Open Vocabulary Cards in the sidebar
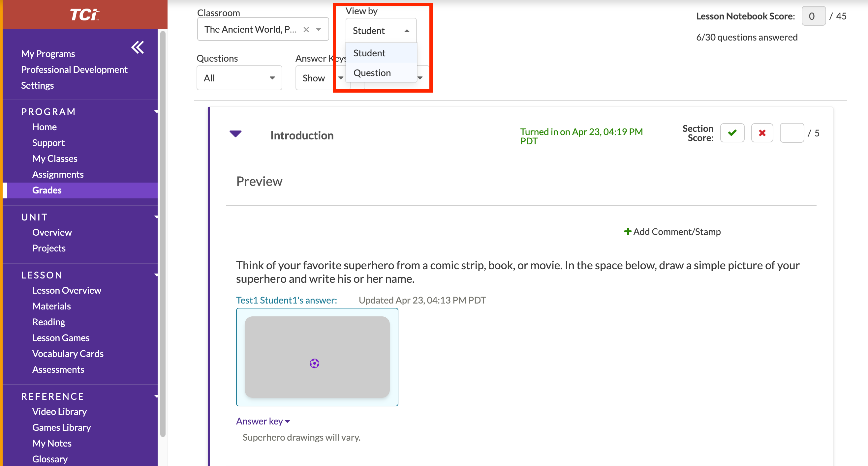Screen dimensions: 868x466 (68, 354)
